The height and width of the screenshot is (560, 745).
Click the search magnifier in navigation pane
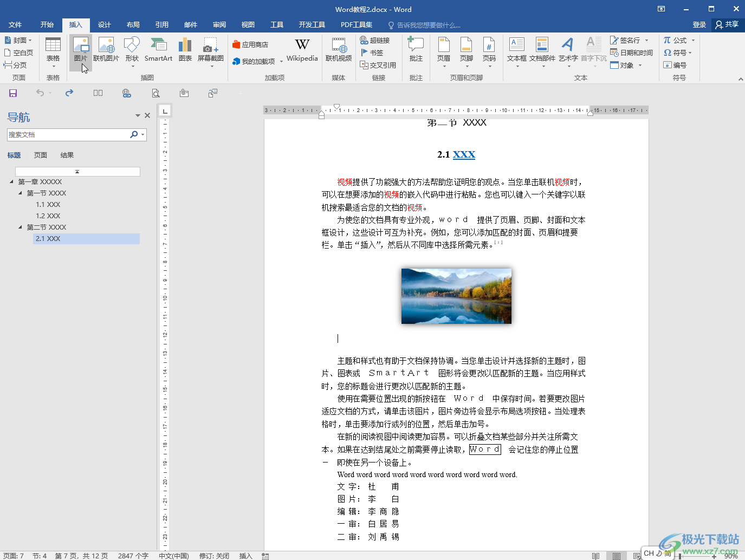(134, 134)
